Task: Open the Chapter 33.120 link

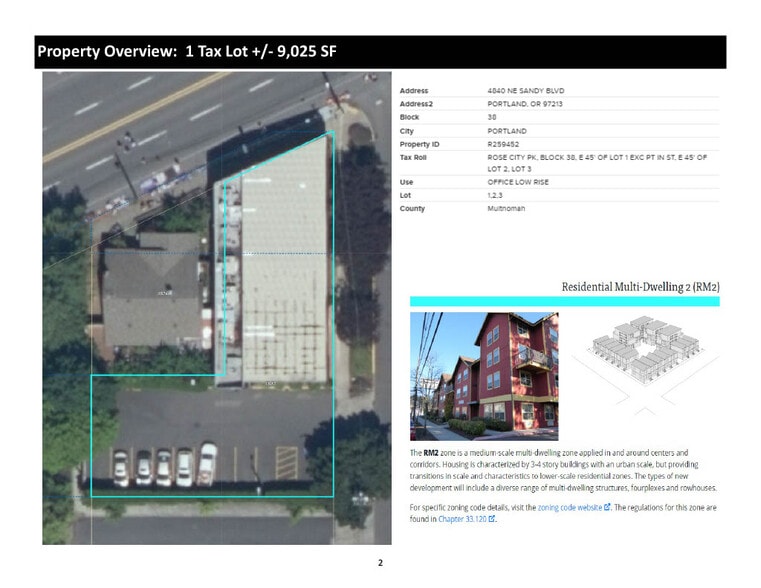Action: [x=460, y=519]
